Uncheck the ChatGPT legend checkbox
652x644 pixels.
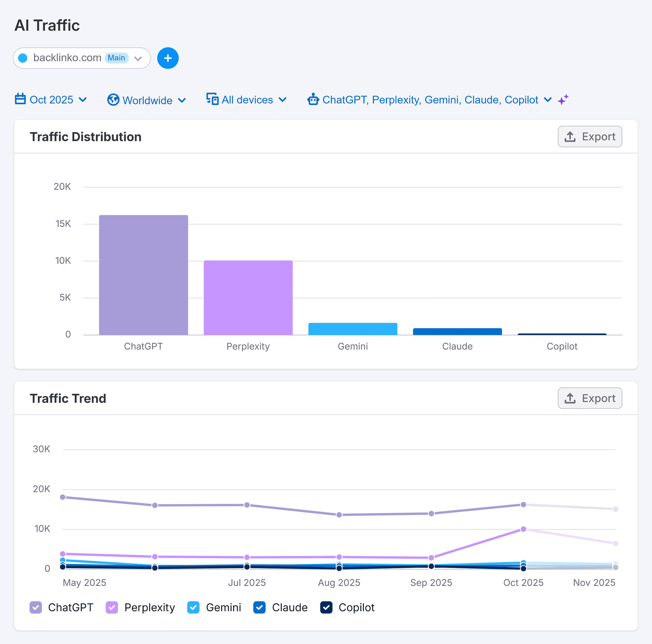click(36, 607)
